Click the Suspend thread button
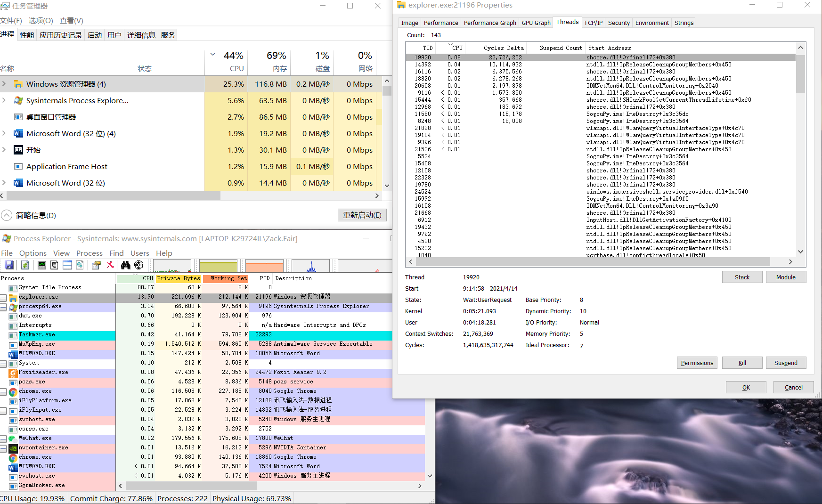 pyautogui.click(x=786, y=363)
